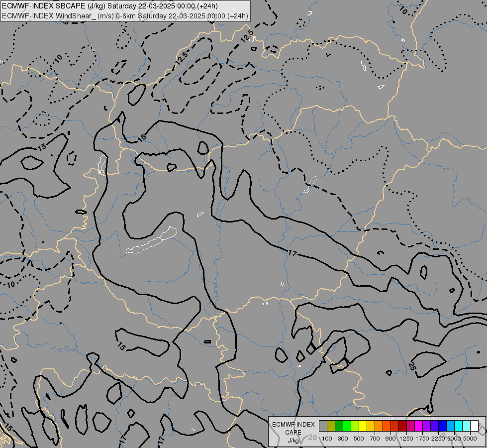Select the brick red swatch above 900
This screenshot has height=448, width=487.
coord(395,426)
